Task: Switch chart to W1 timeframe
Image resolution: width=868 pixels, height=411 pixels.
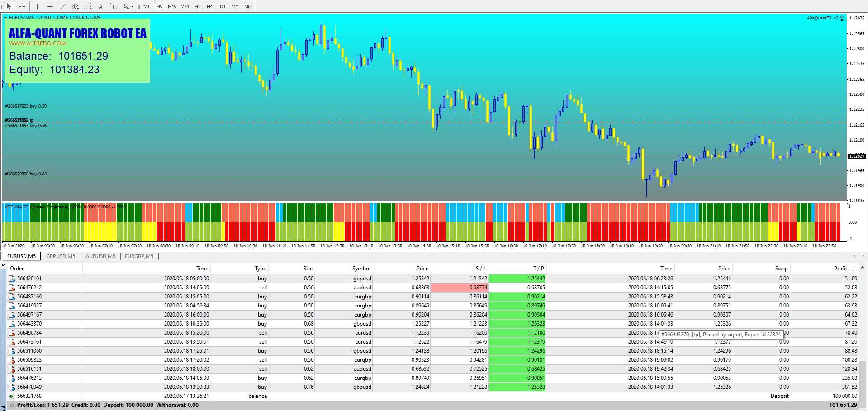Action: (x=236, y=6)
